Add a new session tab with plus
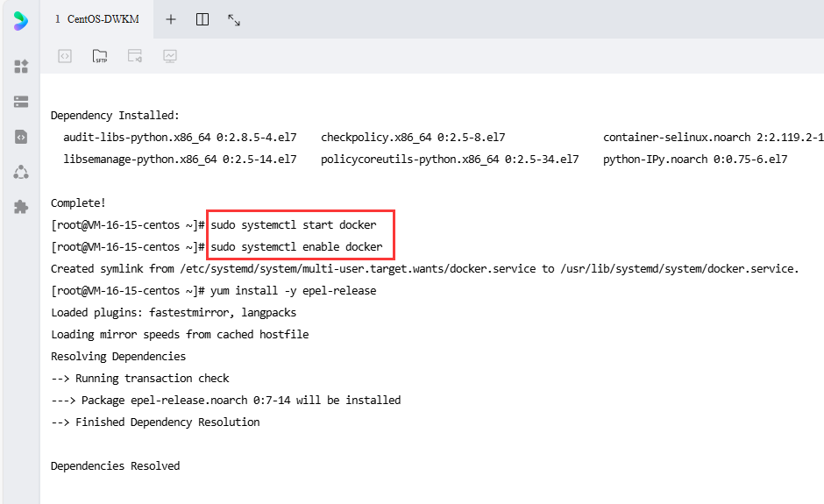 (x=171, y=19)
